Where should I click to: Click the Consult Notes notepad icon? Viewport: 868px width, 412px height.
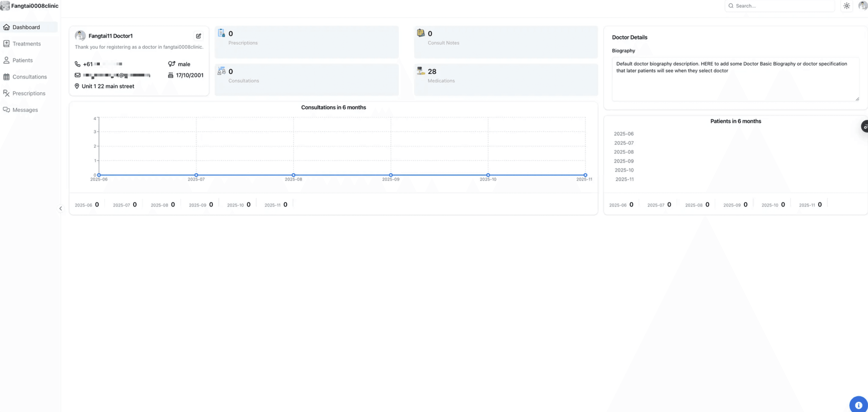421,33
